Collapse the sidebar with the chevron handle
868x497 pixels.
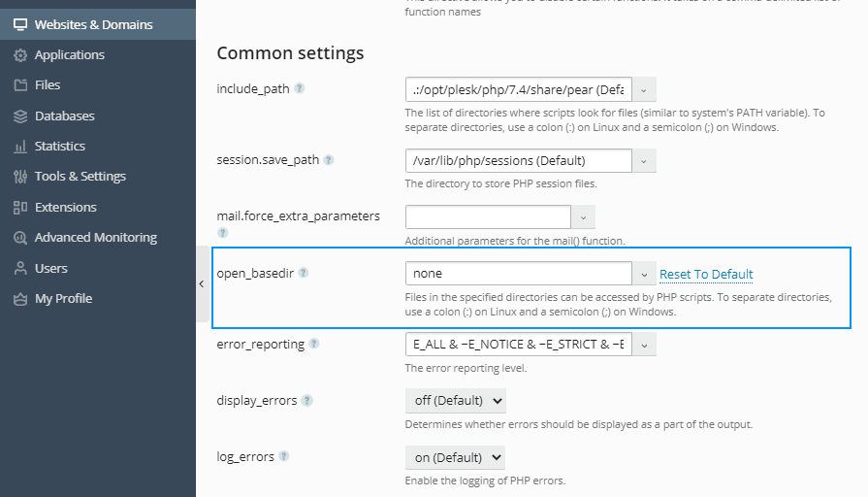(x=202, y=283)
